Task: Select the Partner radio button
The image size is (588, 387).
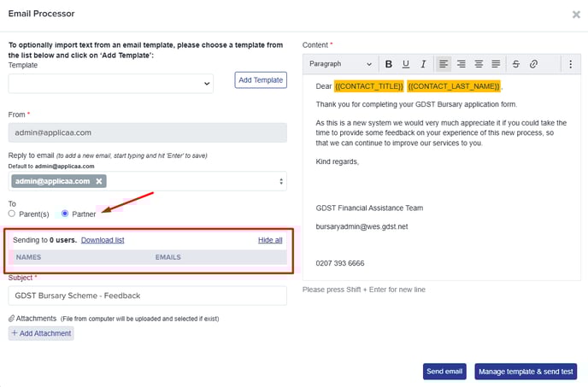Action: pyautogui.click(x=65, y=214)
